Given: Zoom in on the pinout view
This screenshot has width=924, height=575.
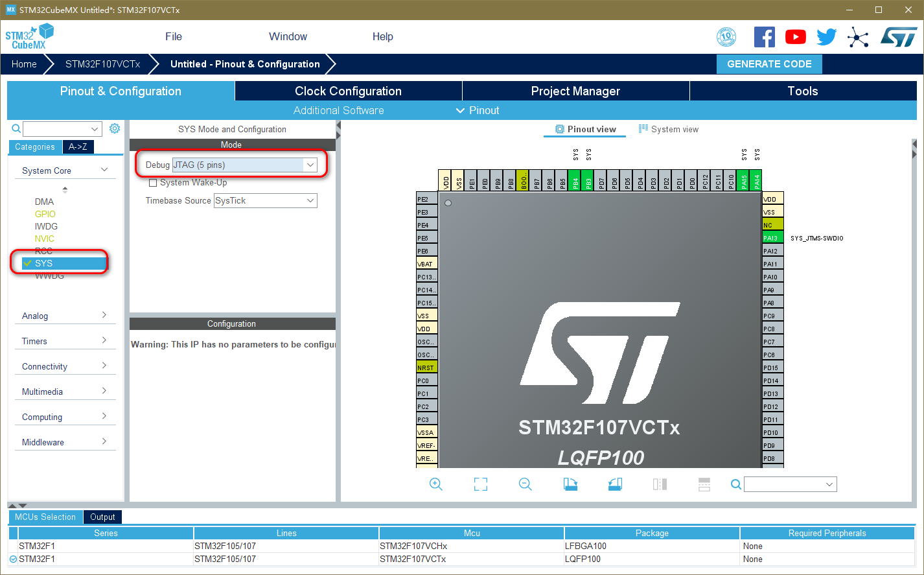Looking at the screenshot, I should 436,484.
